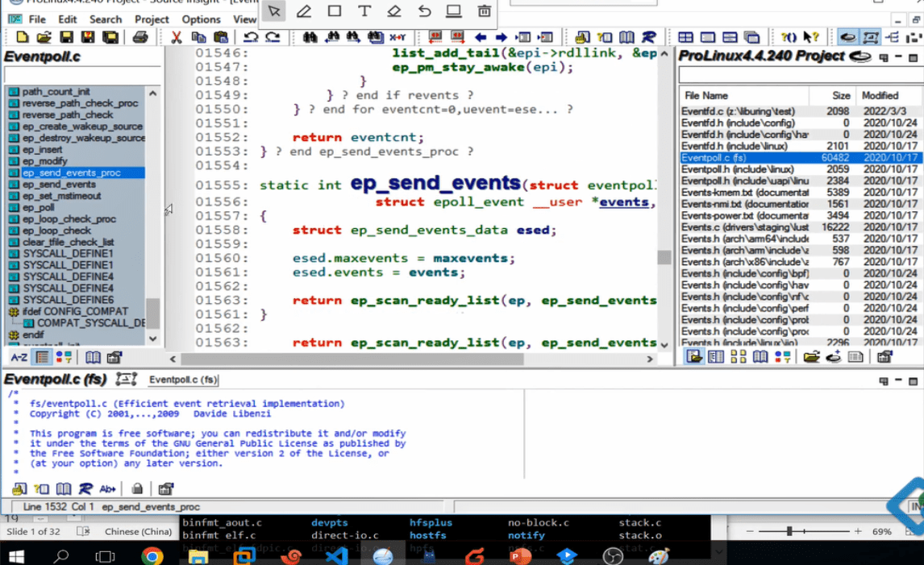Click the Print icon in toolbar

pos(140,37)
